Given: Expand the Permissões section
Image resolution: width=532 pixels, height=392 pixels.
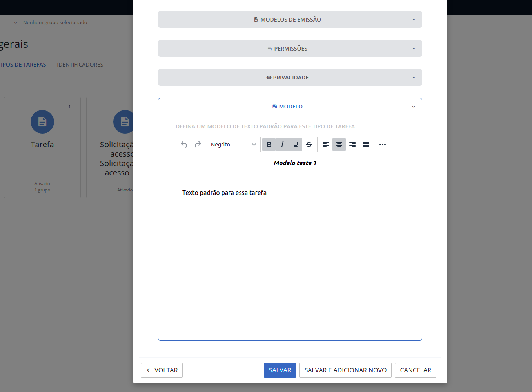Looking at the screenshot, I should point(290,49).
